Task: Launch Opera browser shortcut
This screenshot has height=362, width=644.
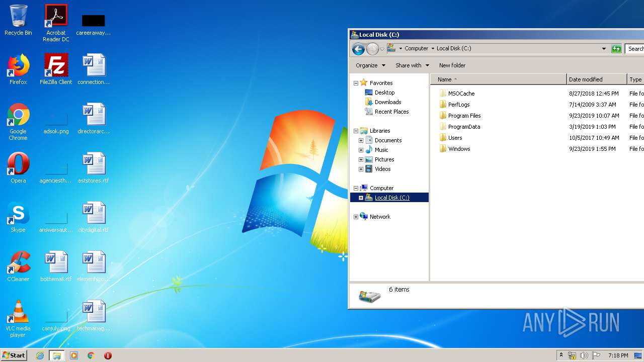Action: 18,168
